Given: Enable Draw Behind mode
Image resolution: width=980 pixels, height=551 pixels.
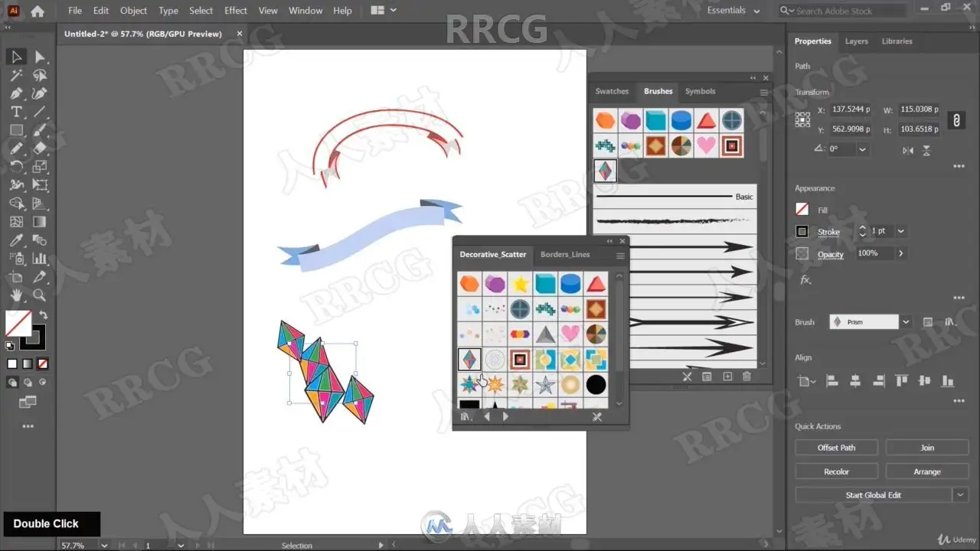Looking at the screenshot, I should (28, 382).
